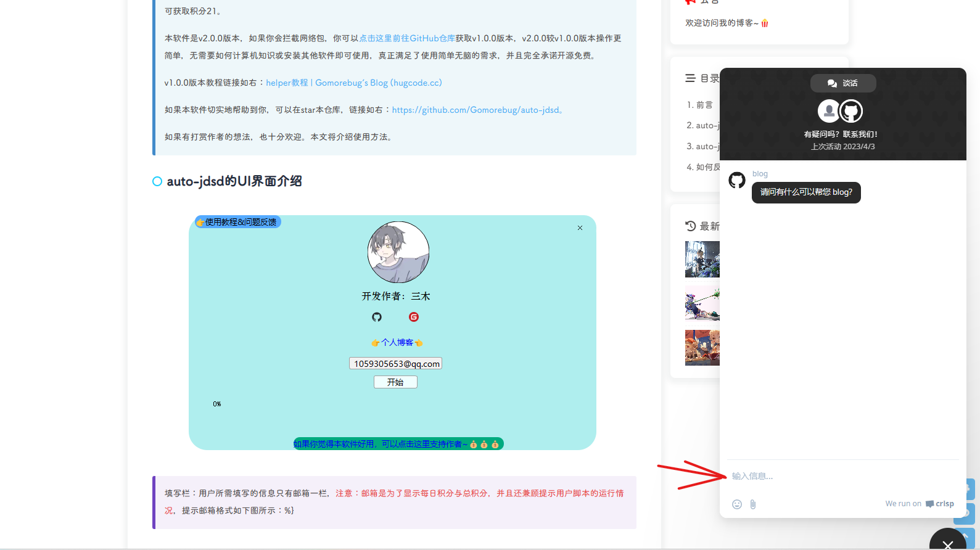Click the red Gitee icon under developer name
980x550 pixels.
pyautogui.click(x=414, y=317)
